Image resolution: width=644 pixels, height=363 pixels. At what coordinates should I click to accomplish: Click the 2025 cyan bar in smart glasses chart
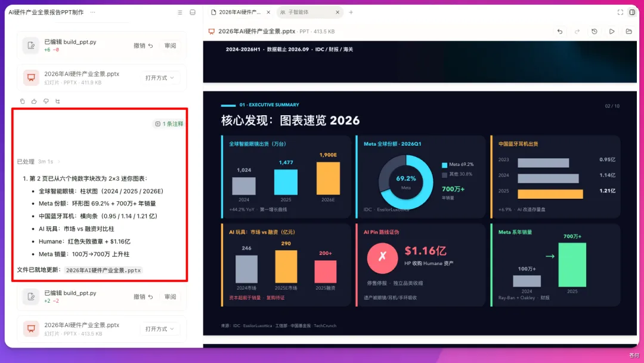286,182
